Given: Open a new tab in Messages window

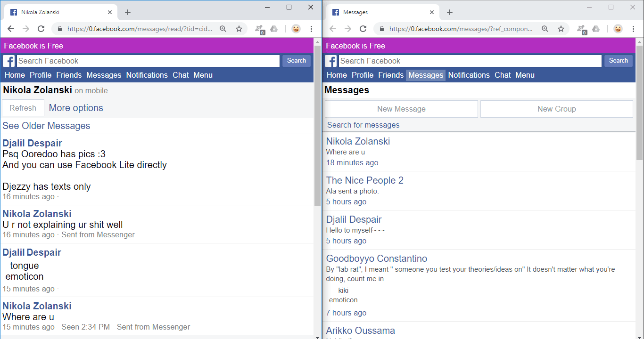Looking at the screenshot, I should point(450,12).
